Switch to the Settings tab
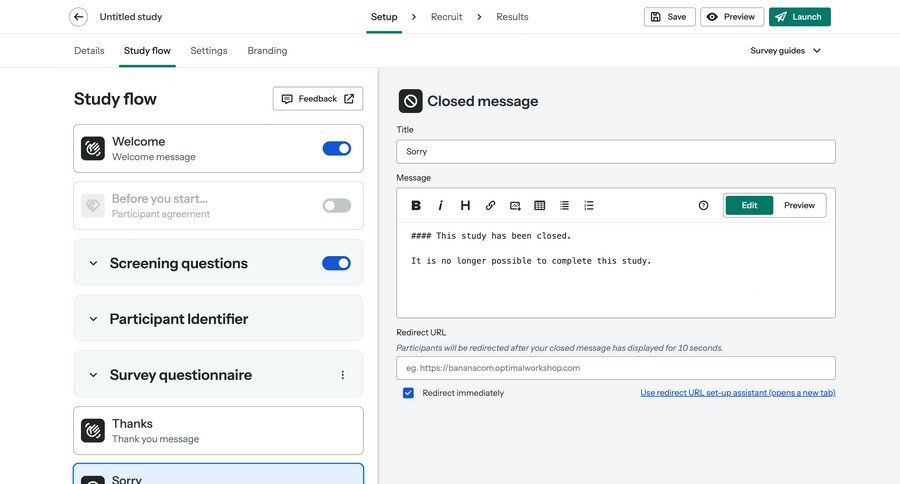Screen dimensions: 900x484 coord(209,51)
